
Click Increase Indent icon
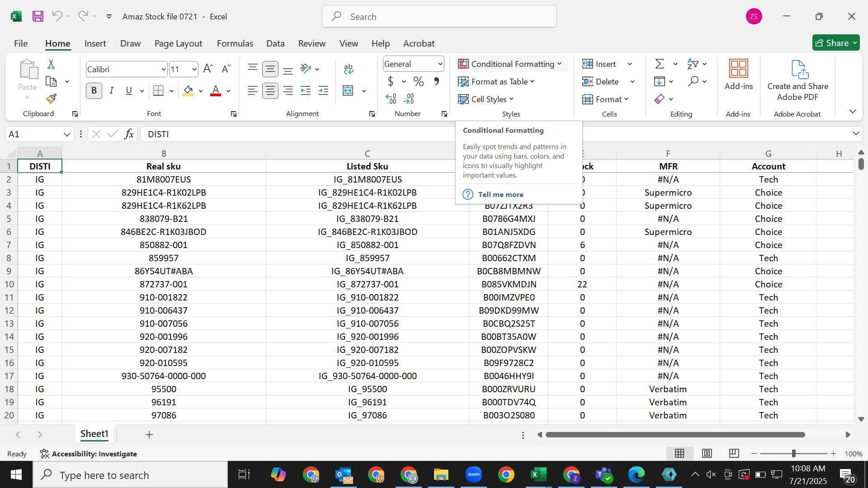(323, 91)
